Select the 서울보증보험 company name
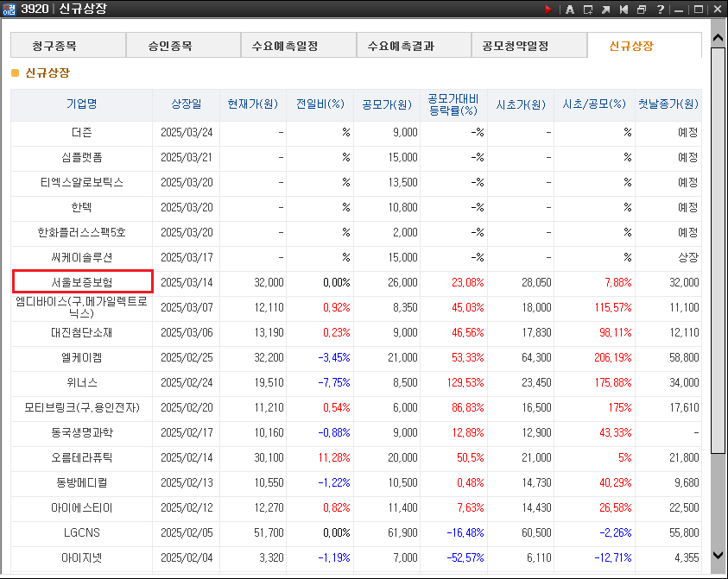This screenshot has width=728, height=579. point(82,282)
